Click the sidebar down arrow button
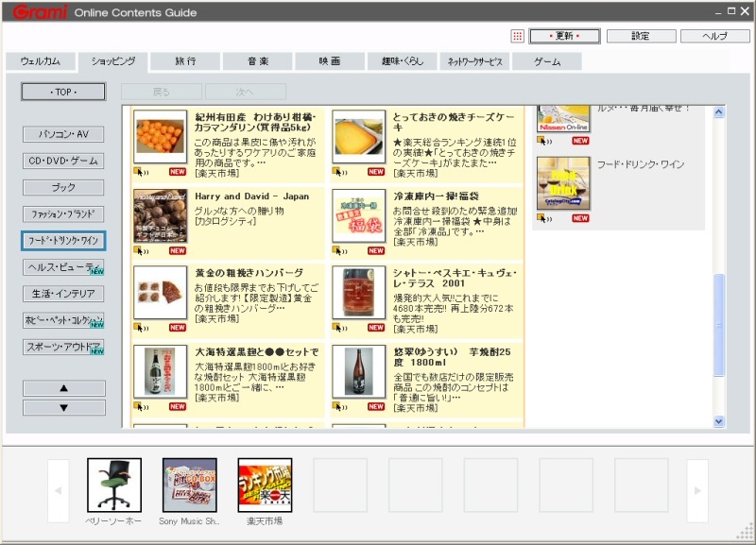This screenshot has height=545, width=756. 63,408
